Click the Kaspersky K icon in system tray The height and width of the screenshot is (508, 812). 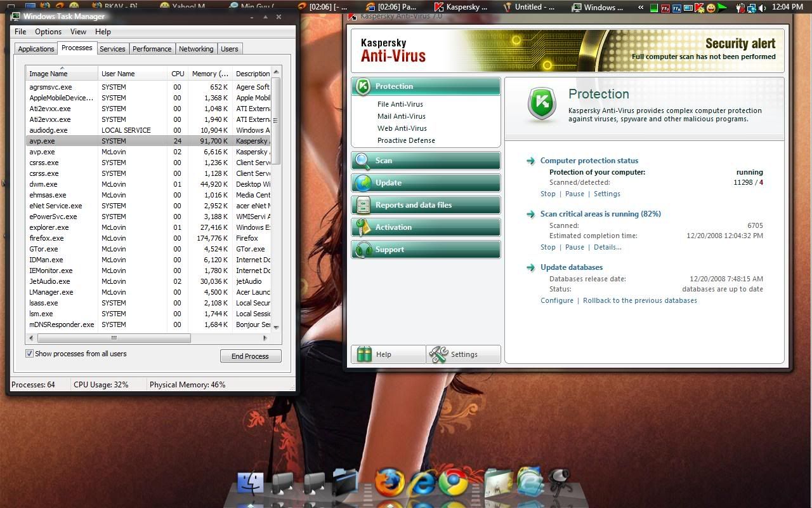[699, 8]
